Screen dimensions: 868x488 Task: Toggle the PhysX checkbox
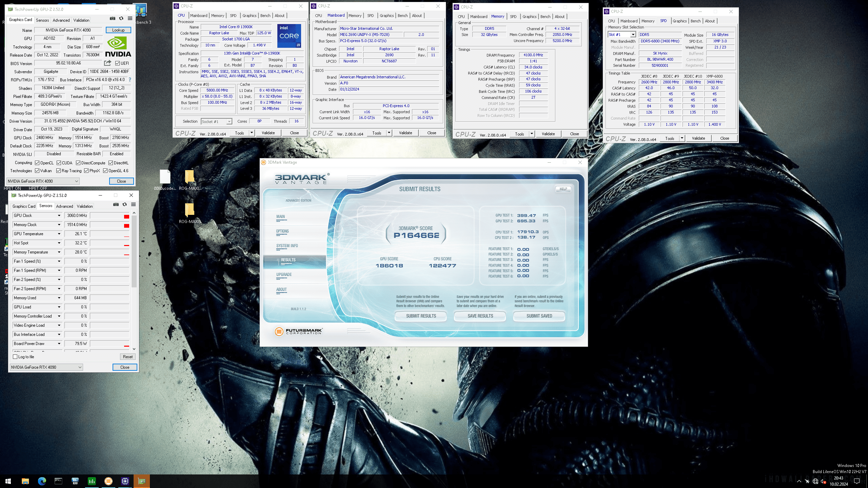pos(86,171)
